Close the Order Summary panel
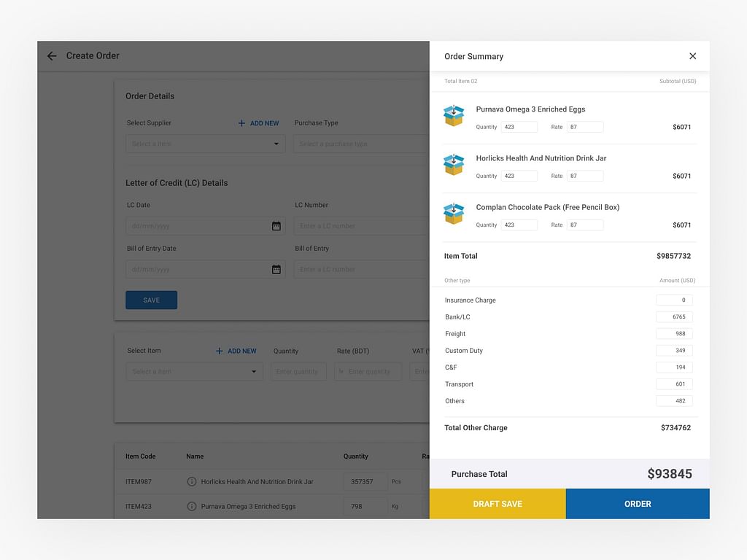This screenshot has width=747, height=560. (x=692, y=56)
